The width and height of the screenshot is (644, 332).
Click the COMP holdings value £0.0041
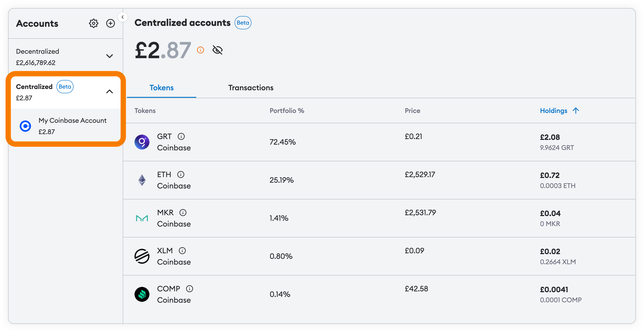point(554,289)
